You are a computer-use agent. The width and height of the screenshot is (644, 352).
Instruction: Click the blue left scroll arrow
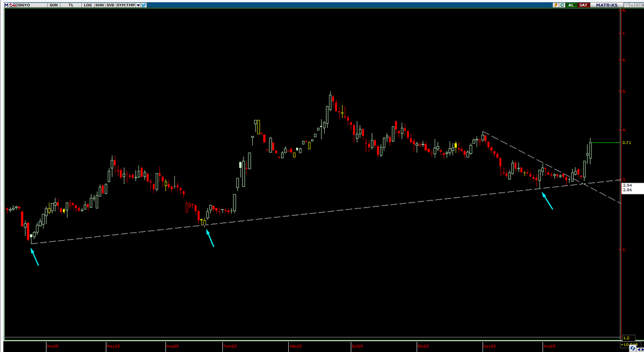[x=639, y=349]
